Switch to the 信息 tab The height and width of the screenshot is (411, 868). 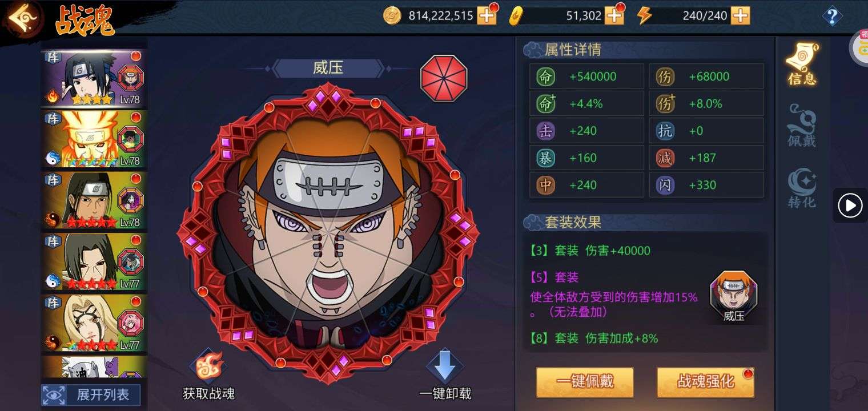[x=802, y=64]
